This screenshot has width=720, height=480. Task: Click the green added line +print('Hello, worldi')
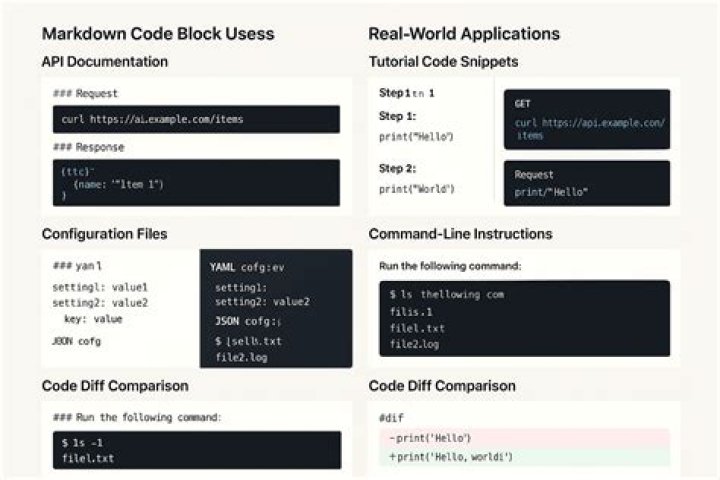point(450,457)
